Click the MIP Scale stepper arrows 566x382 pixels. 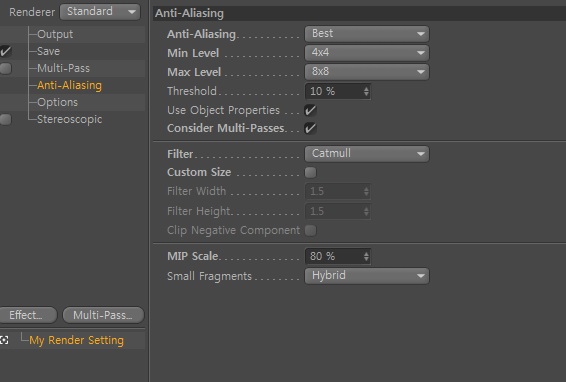(x=366, y=256)
